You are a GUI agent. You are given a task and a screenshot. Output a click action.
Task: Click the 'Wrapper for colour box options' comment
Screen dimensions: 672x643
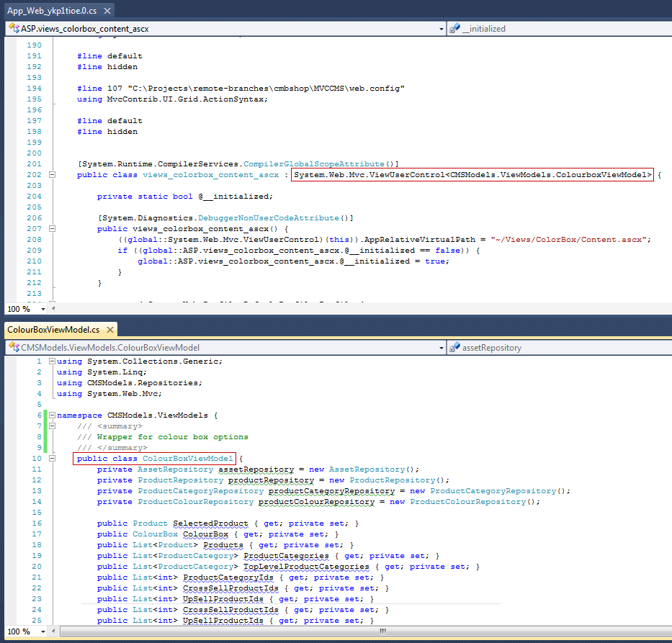173,437
